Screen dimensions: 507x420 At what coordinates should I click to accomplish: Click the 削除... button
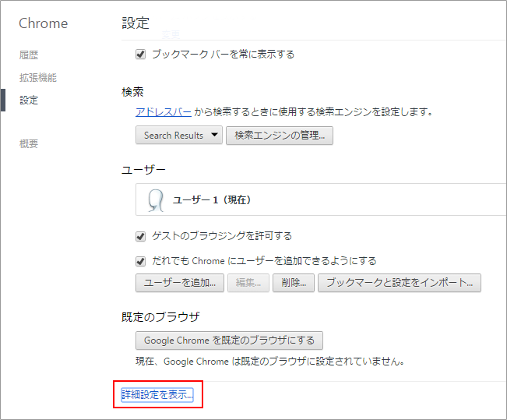coord(294,283)
